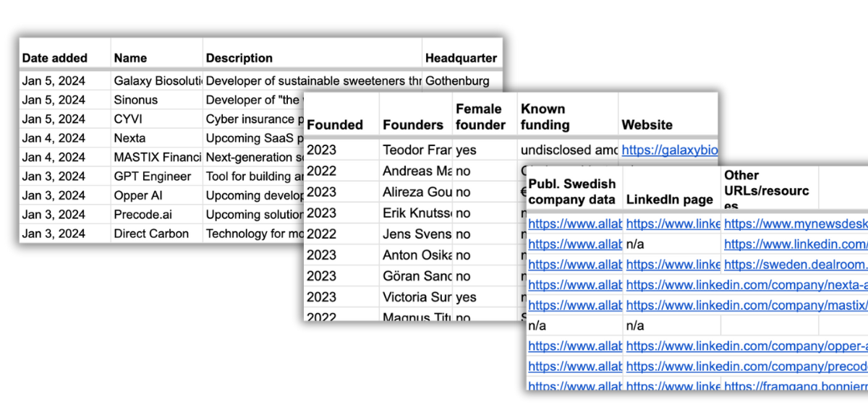The width and height of the screenshot is (868, 418).
Task: Click the Alireza Gou founder cell
Action: [x=416, y=192]
